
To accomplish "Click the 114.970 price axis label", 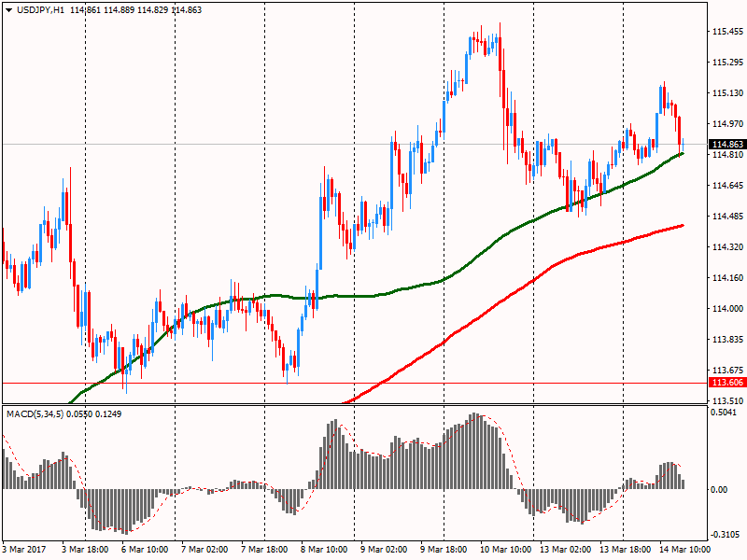I will [727, 124].
